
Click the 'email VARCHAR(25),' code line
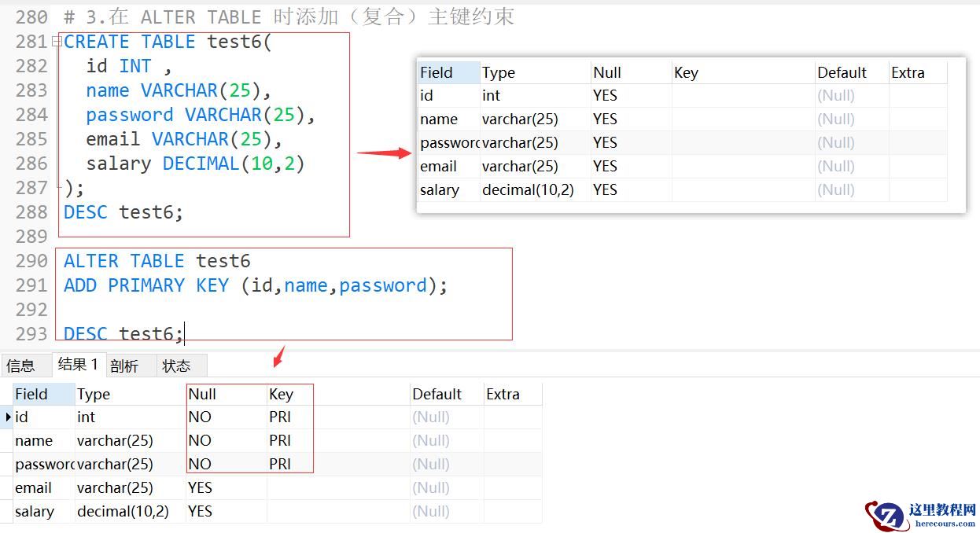(184, 139)
